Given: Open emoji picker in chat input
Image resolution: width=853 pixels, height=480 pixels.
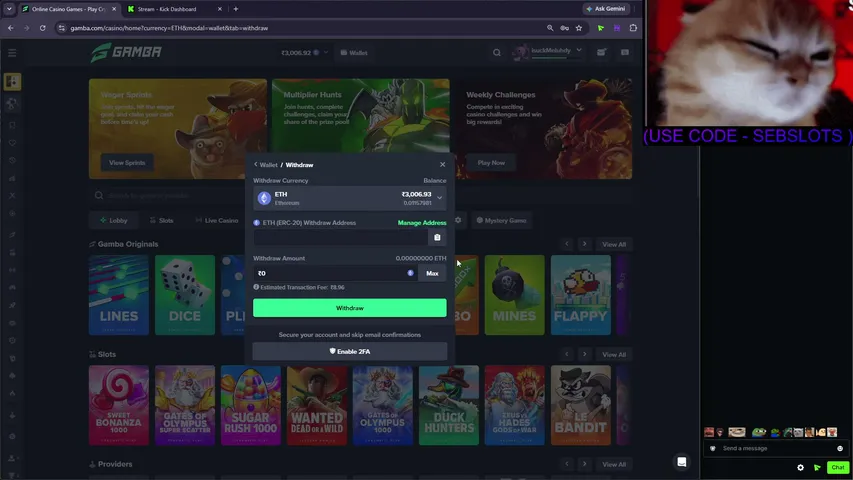Looking at the screenshot, I should [x=840, y=448].
